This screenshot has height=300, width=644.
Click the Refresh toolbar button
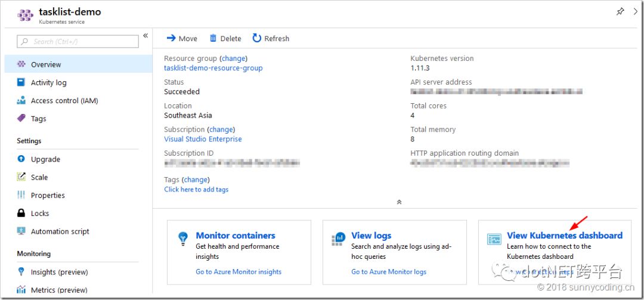point(271,38)
